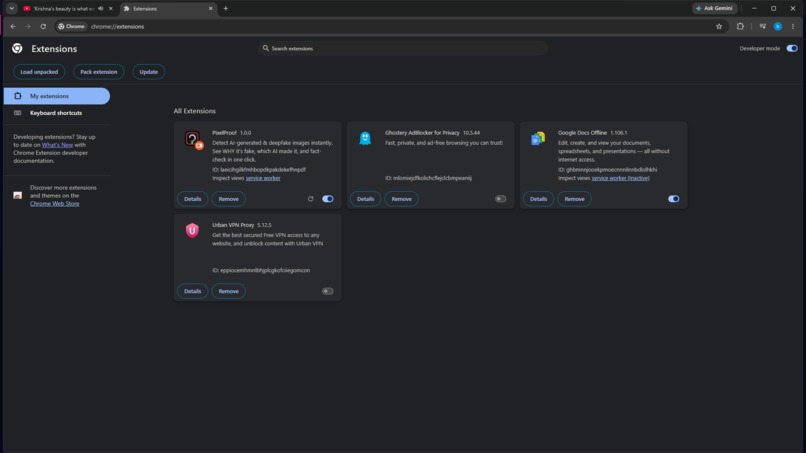The image size is (806, 453).
Task: Close the Extensions tab
Action: point(210,9)
